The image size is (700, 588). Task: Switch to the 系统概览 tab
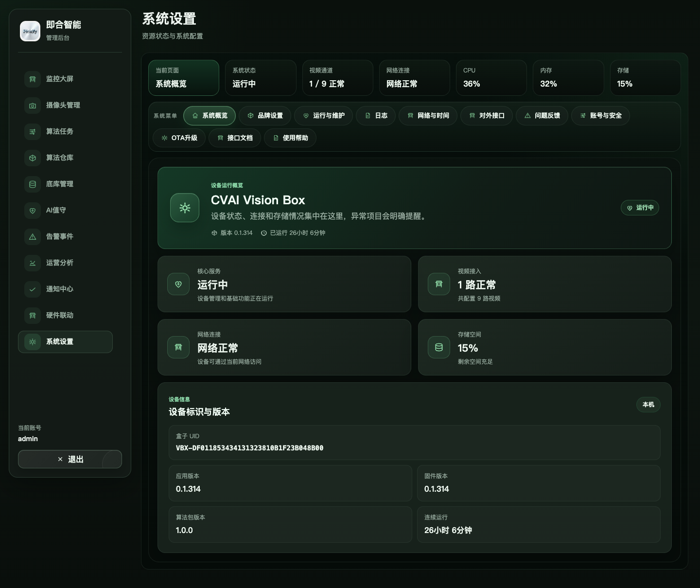coord(210,115)
